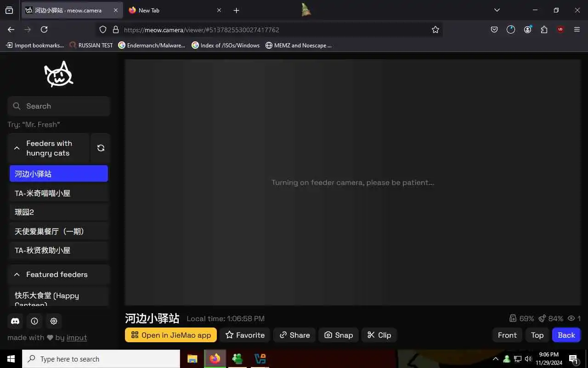Image resolution: width=588 pixels, height=368 pixels.
Task: Open Import bookmarks bookmark
Action: pyautogui.click(x=35, y=45)
